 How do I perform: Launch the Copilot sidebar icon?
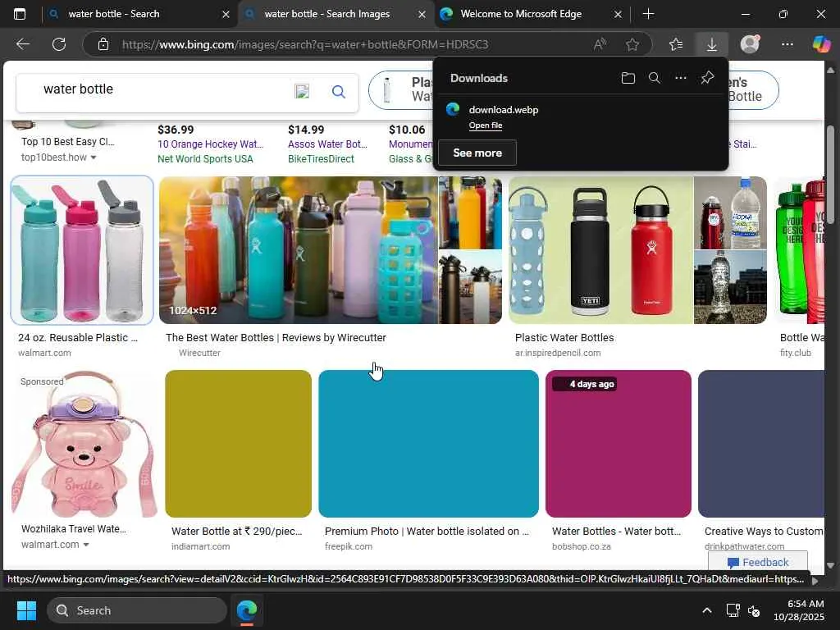pos(821,44)
